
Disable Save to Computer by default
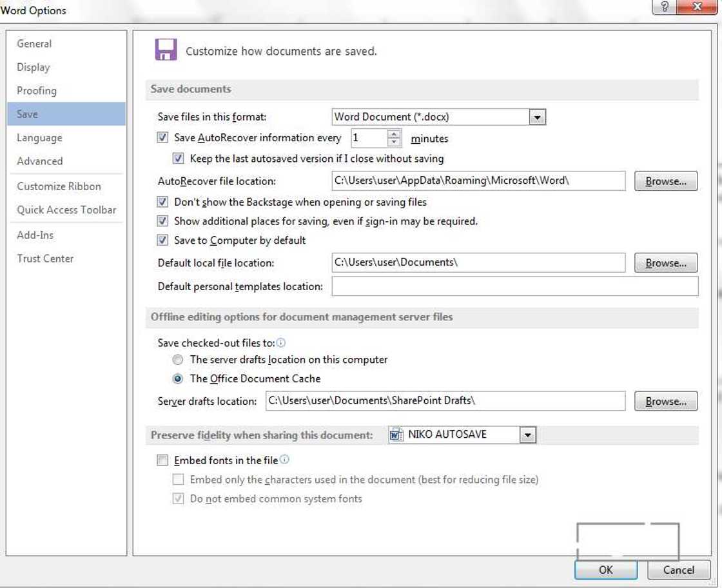[162, 240]
